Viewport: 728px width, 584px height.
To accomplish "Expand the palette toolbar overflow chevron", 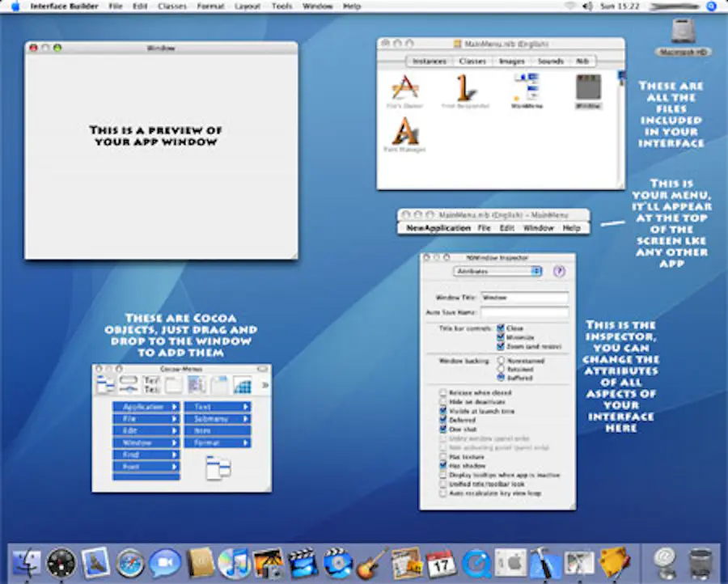I will tap(265, 385).
